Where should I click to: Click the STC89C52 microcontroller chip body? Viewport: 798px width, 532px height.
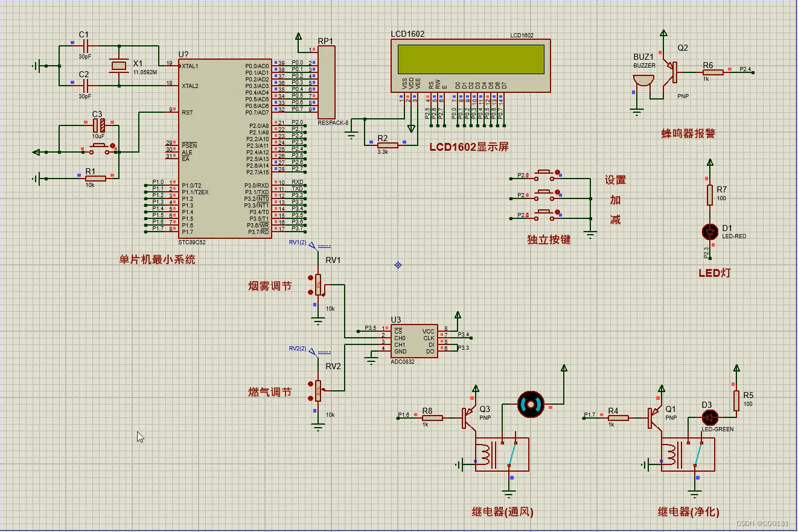point(225,148)
